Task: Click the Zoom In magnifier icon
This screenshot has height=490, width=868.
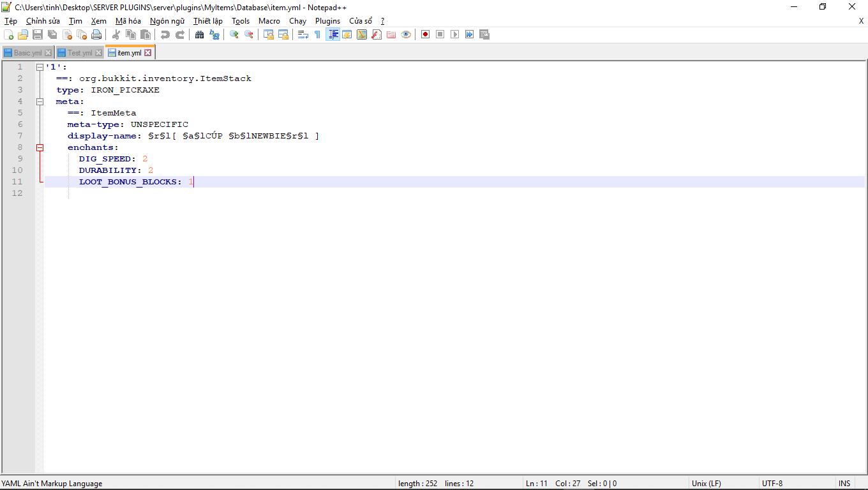Action: point(234,34)
